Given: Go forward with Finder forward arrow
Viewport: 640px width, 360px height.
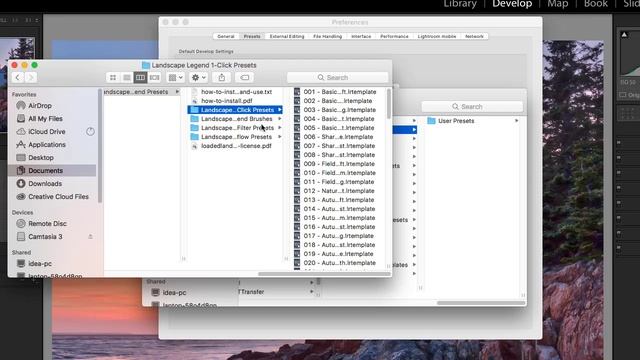Looking at the screenshot, I should (31, 77).
